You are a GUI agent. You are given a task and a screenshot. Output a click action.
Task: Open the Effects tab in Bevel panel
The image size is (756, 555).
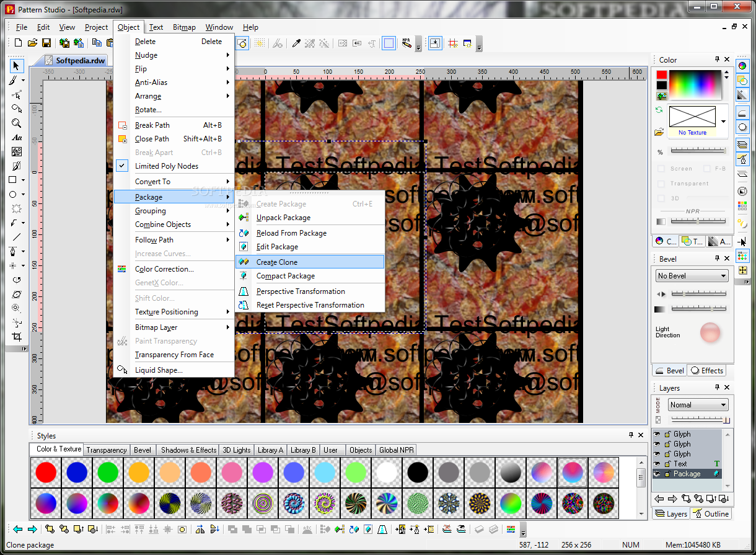706,371
